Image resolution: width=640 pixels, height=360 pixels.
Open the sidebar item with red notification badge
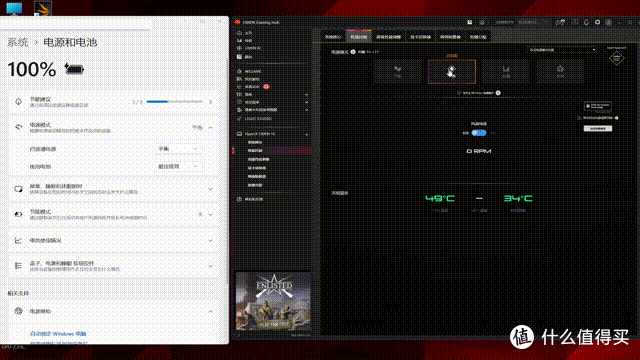pyautogui.click(x=252, y=87)
